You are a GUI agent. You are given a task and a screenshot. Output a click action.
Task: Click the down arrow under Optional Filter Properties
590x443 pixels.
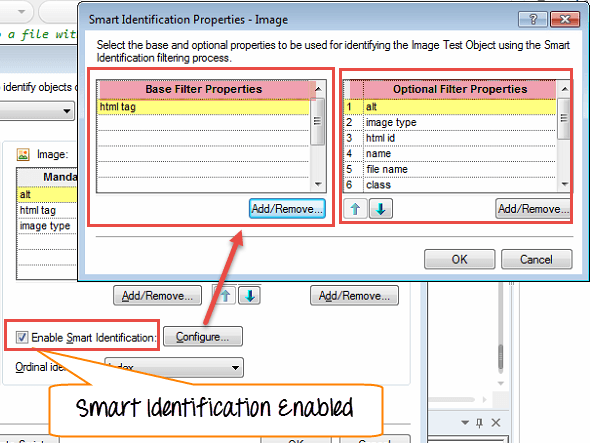(381, 209)
